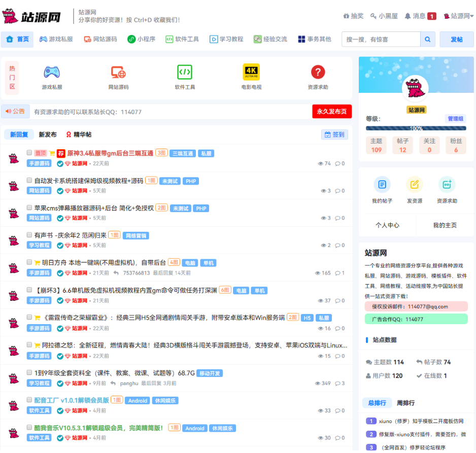The image size is (476, 453).
Task: Click the 三端互通 tag on 原神 post
Action: [x=183, y=154]
